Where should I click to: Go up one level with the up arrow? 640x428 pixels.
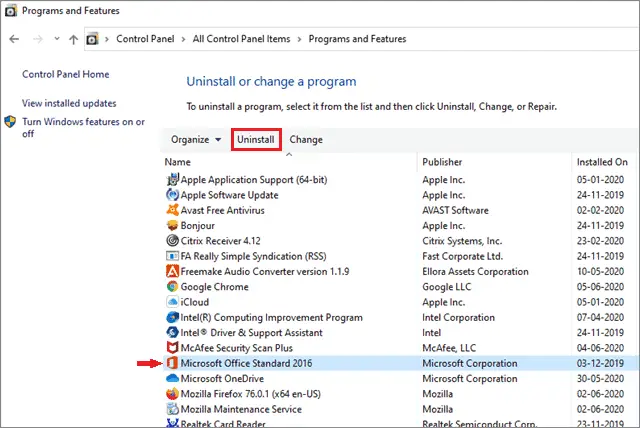pyautogui.click(x=73, y=39)
